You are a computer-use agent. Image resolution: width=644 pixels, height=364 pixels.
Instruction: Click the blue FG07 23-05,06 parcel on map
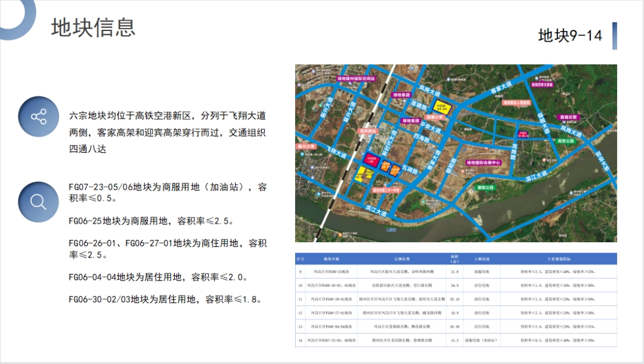[522, 134]
